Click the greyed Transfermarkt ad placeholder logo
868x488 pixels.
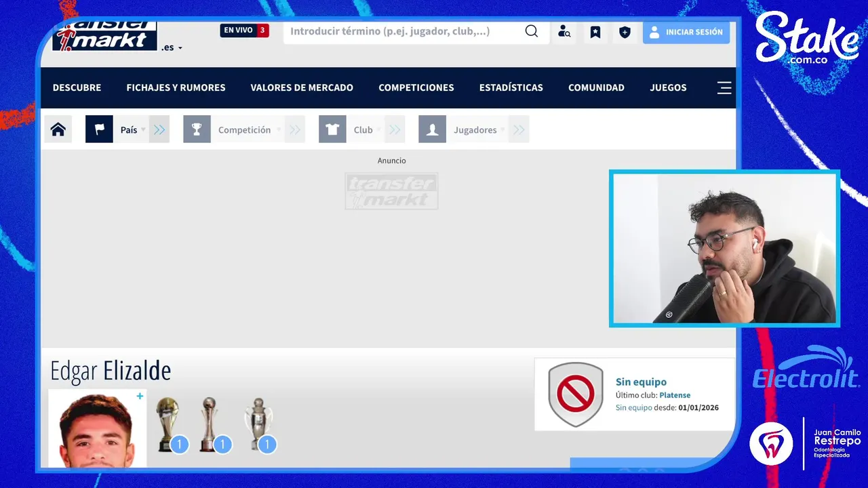(391, 191)
